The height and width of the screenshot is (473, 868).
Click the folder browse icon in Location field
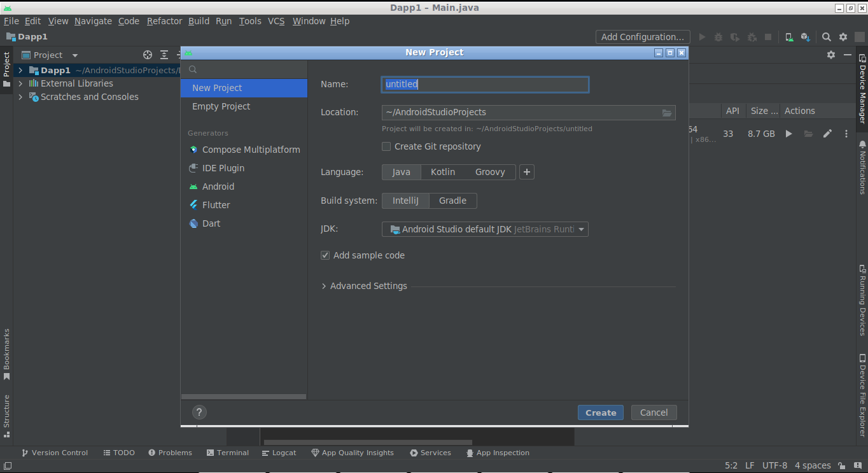[x=666, y=113]
